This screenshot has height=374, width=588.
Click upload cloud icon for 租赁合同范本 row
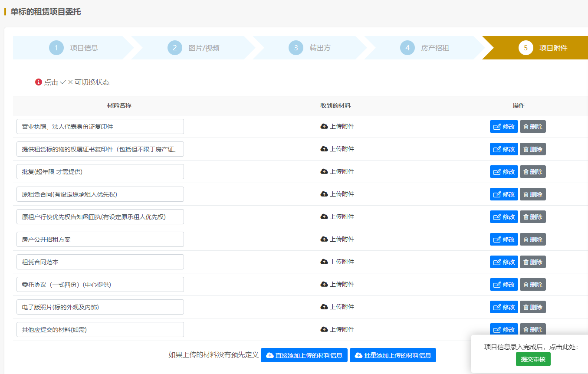point(324,262)
